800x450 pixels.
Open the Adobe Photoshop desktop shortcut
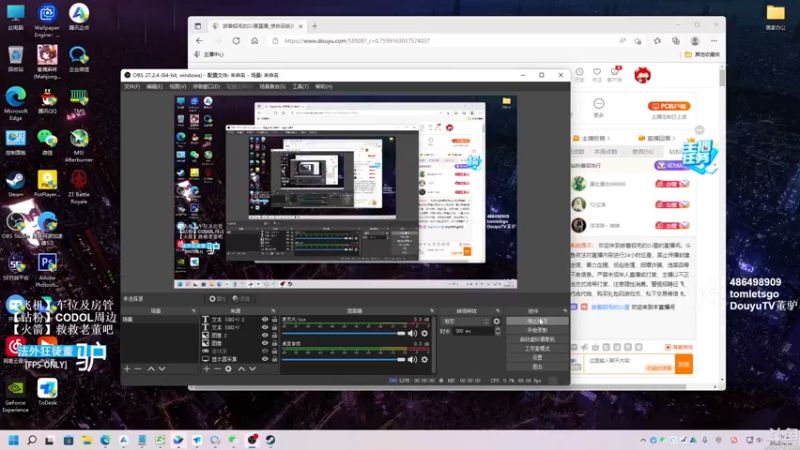pos(47,269)
